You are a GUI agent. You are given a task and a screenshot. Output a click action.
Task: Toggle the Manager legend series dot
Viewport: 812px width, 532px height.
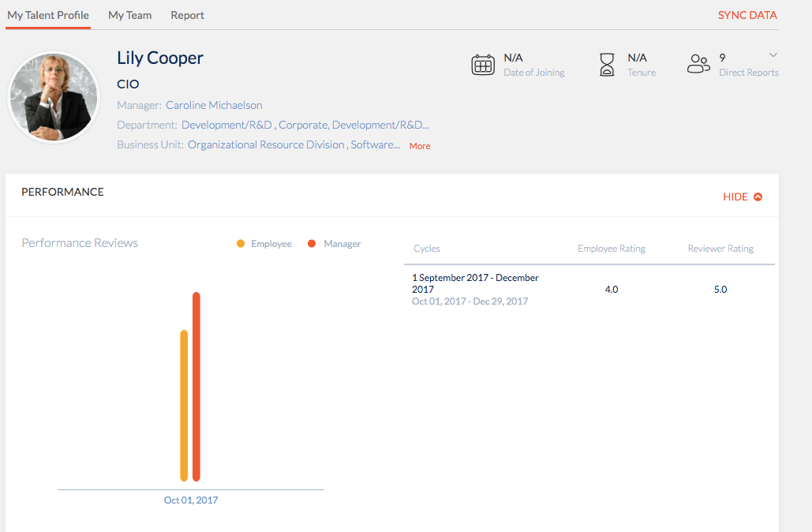click(x=312, y=243)
